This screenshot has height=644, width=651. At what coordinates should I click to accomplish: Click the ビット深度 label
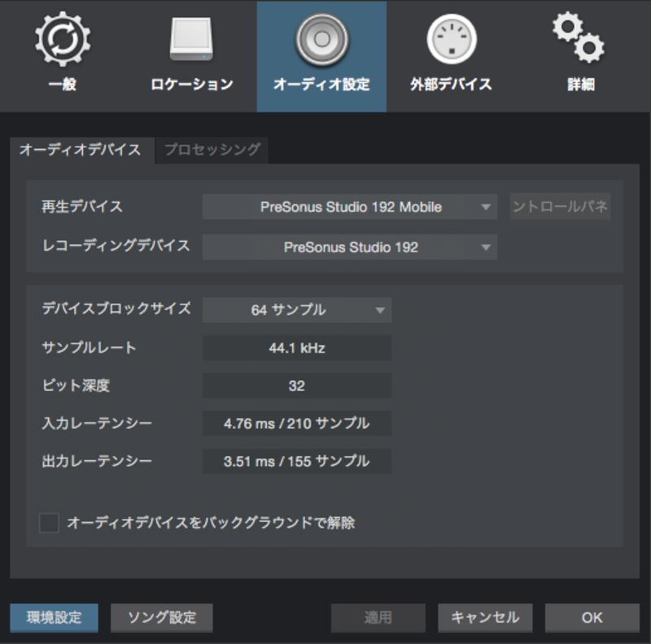76,386
